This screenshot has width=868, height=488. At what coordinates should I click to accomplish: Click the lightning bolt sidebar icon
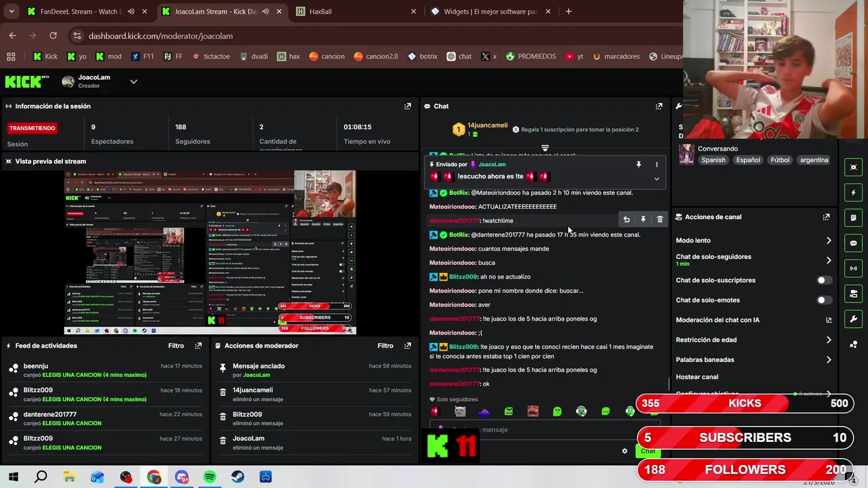[853, 192]
